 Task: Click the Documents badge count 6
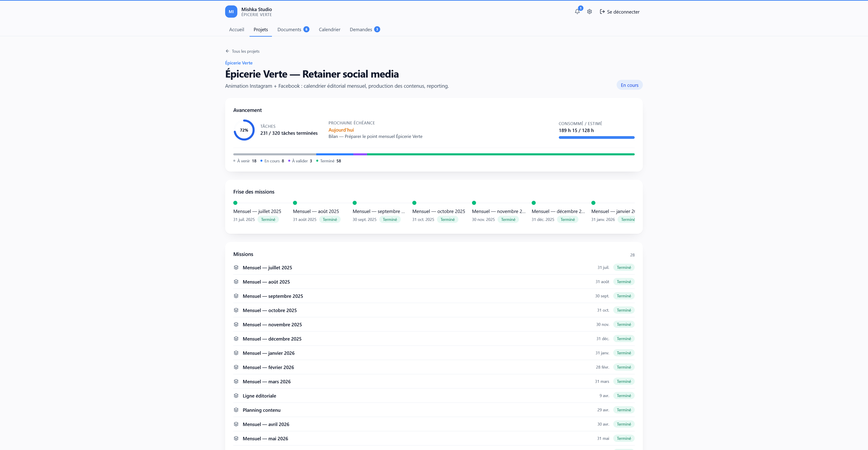pos(306,29)
